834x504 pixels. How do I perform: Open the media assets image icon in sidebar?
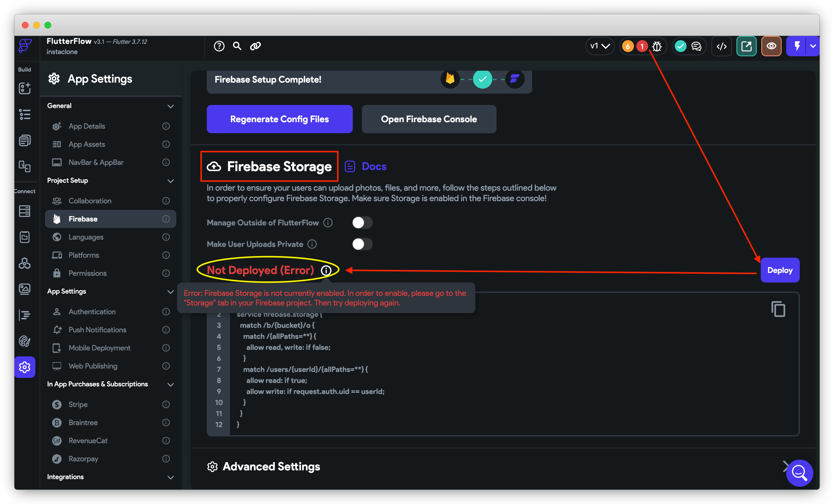[x=25, y=289]
